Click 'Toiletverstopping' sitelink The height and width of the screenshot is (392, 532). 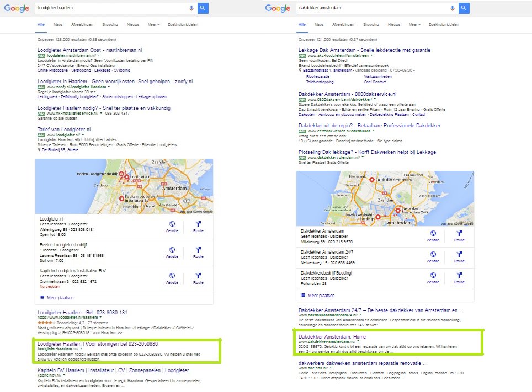coord(320,82)
